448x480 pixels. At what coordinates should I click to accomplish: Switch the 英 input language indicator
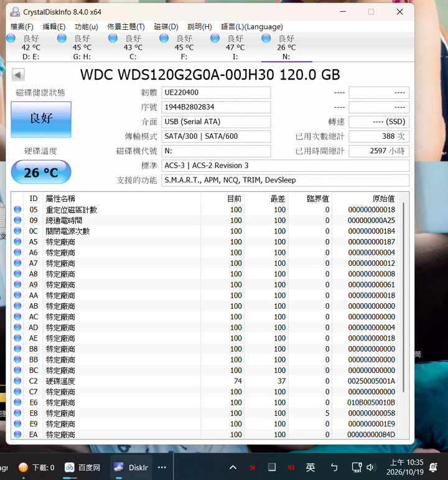coord(310,468)
